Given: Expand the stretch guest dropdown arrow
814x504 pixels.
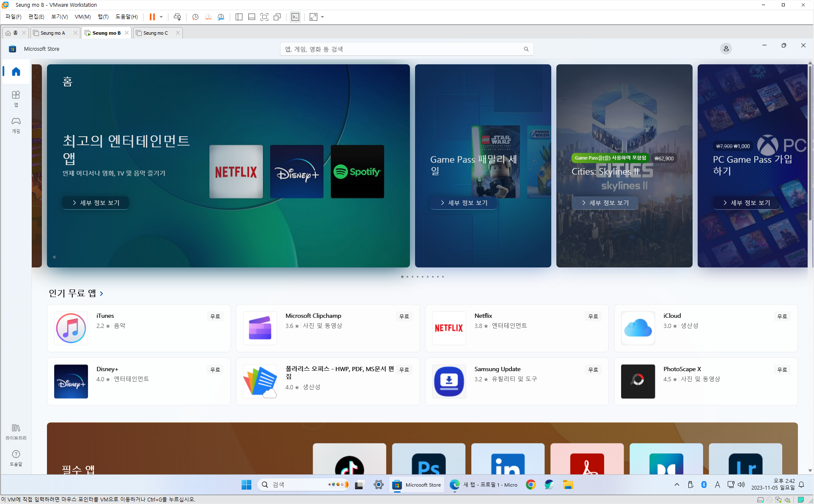Looking at the screenshot, I should click(322, 17).
